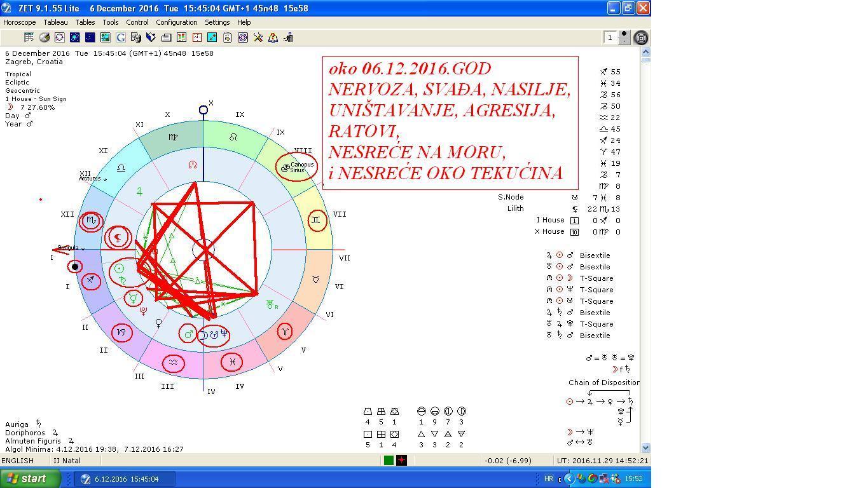
Task: Click the table grid icon in toolbar
Action: coord(29,37)
